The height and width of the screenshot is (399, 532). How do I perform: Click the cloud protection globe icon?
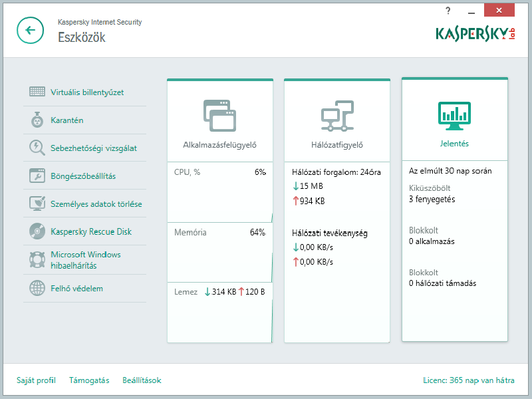[37, 289]
